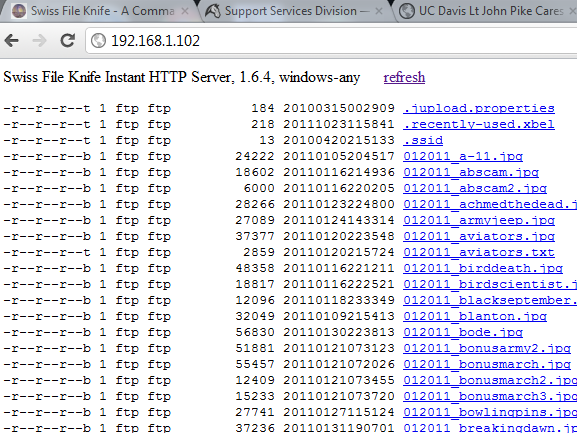Click timestamp 20100315002909
The image size is (577, 433).
(x=339, y=108)
